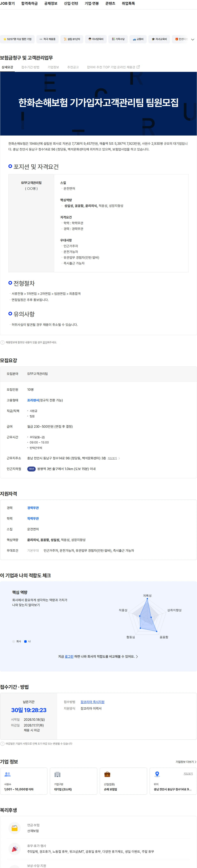Click the 대기업 (코스피) text
The width and height of the screenshot is (197, 868).
[63, 789]
